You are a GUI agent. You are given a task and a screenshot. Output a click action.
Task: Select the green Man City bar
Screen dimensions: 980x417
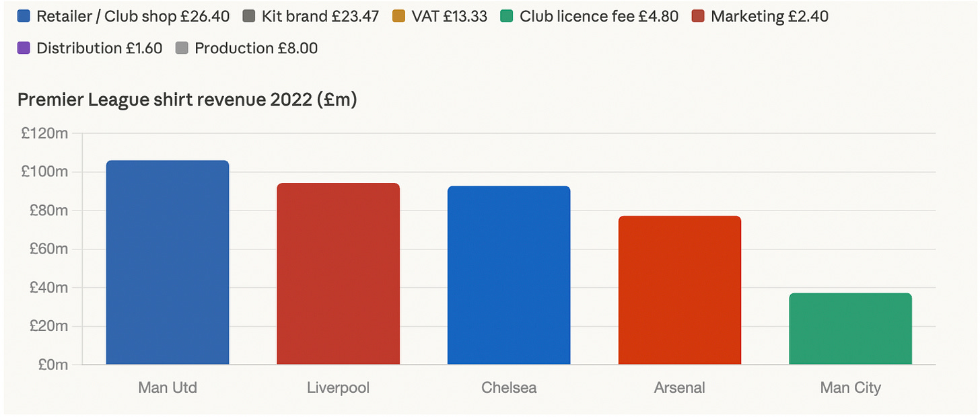coord(850,329)
